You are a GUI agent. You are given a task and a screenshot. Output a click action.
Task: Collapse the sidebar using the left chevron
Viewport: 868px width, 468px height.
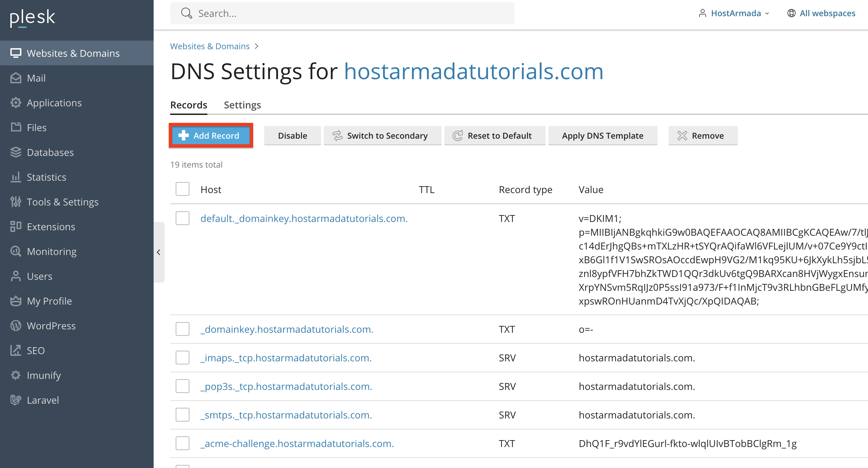pos(158,252)
